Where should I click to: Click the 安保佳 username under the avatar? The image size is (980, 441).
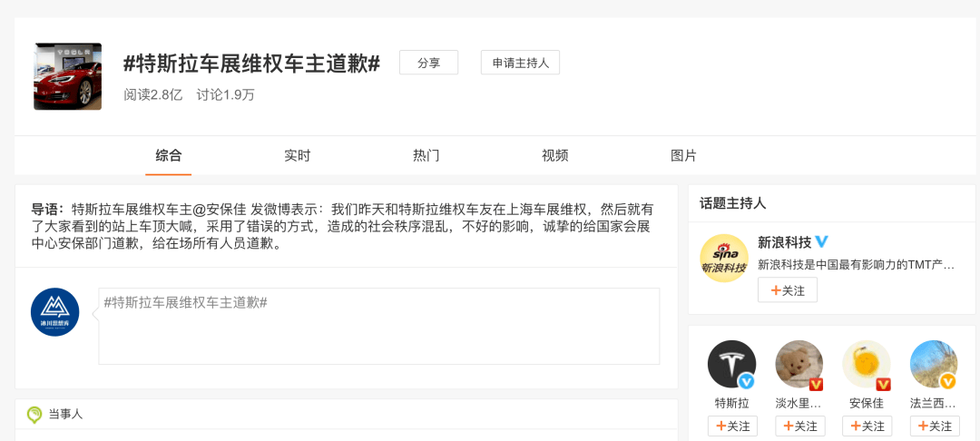[x=867, y=404]
